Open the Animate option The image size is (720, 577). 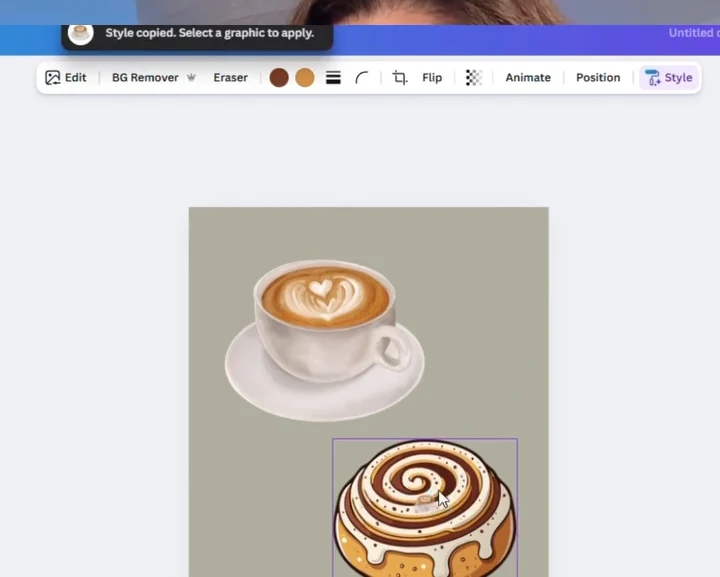point(528,78)
